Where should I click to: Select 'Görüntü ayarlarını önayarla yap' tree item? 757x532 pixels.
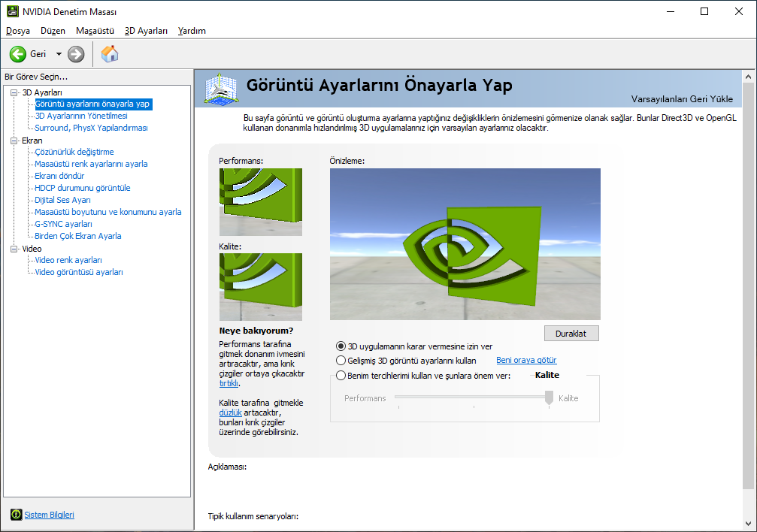[x=92, y=104]
